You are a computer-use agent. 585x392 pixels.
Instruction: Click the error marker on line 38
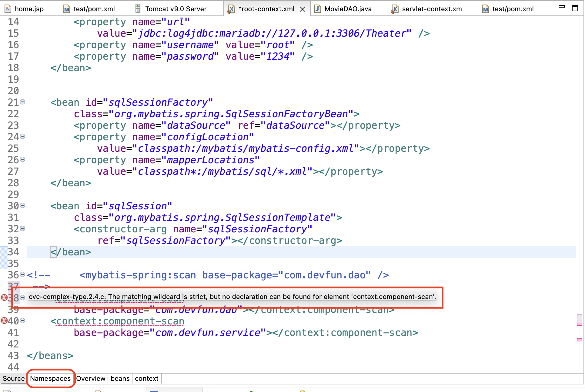(4, 297)
